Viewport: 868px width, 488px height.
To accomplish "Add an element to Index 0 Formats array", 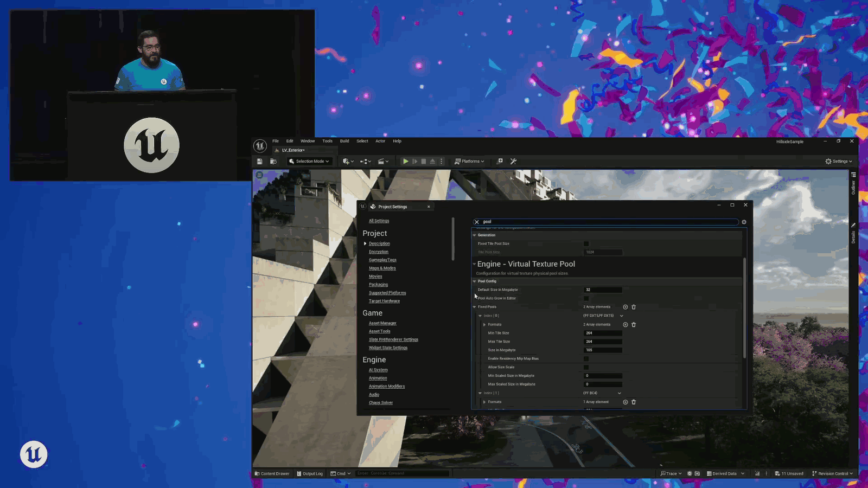I will (625, 325).
